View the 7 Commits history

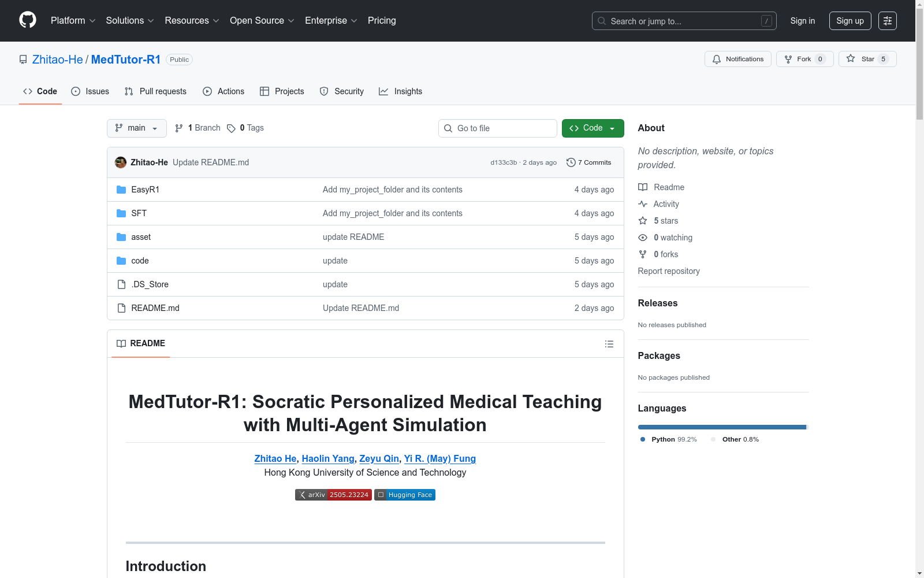(x=589, y=162)
